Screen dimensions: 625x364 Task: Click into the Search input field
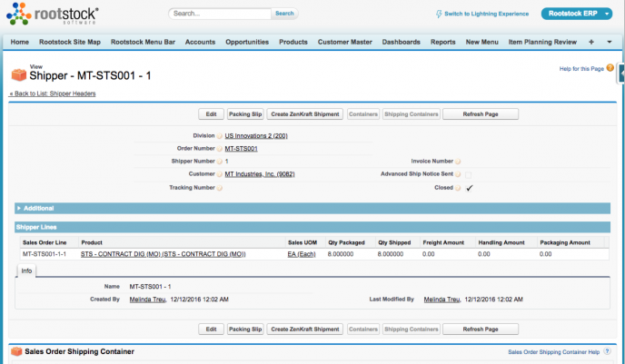click(221, 14)
